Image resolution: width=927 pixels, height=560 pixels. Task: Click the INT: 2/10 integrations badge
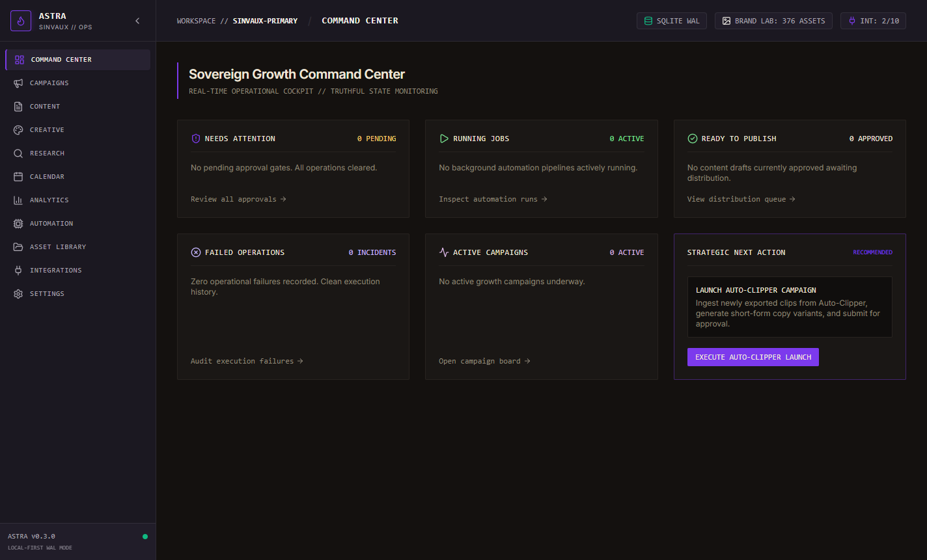873,21
